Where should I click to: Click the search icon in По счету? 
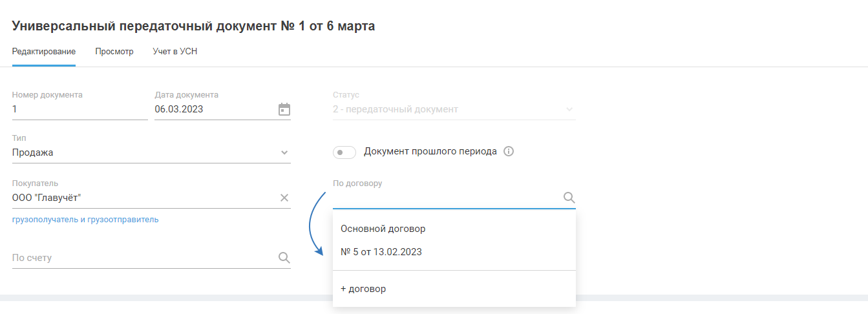point(284,258)
